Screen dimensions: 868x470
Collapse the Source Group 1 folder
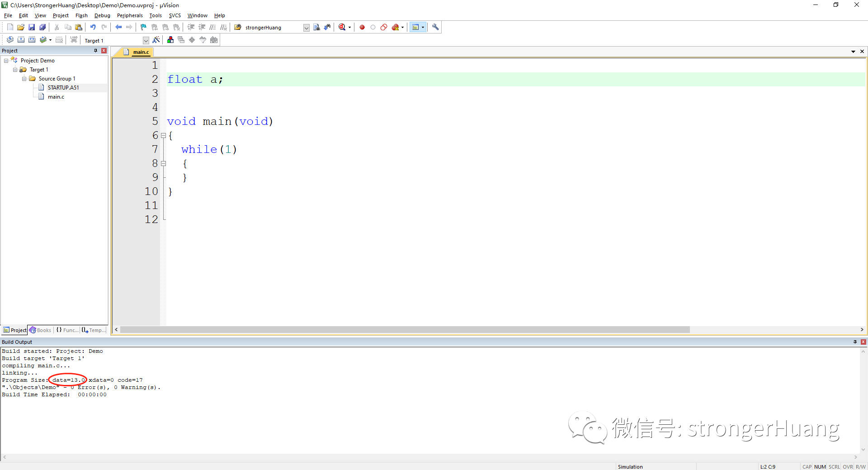pos(24,79)
